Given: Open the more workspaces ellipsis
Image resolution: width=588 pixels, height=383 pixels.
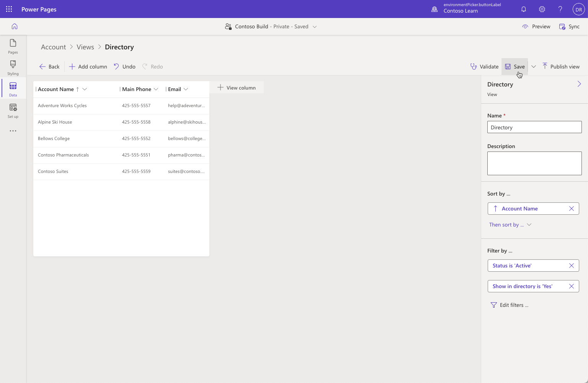Looking at the screenshot, I should (x=13, y=130).
